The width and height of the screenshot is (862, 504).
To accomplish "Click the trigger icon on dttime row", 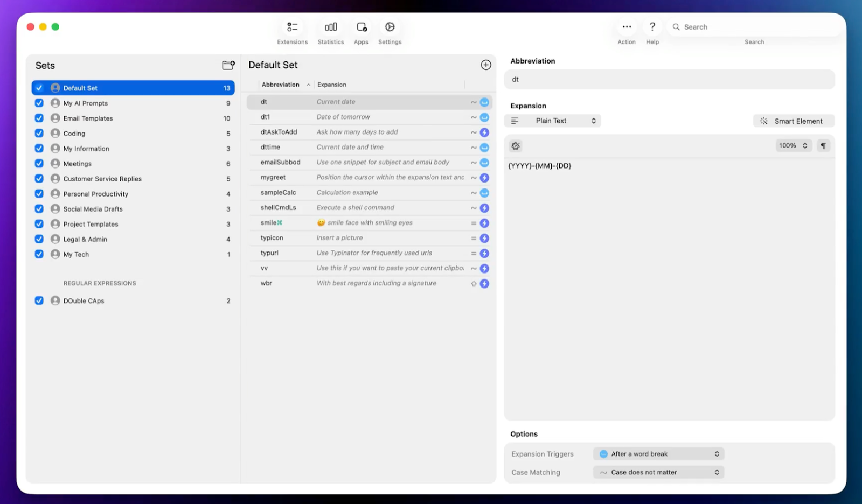I will point(484,147).
